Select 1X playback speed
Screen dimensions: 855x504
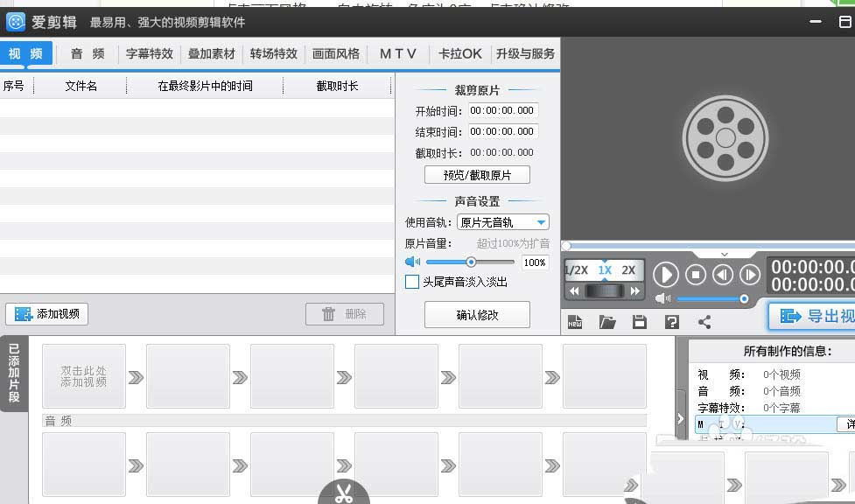click(x=605, y=270)
